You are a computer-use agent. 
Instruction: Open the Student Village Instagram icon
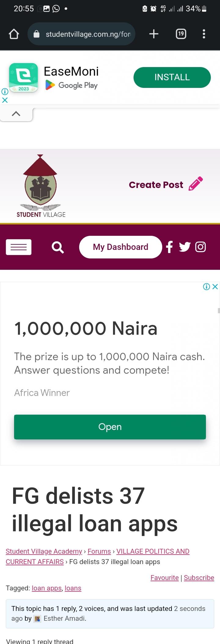[200, 247]
